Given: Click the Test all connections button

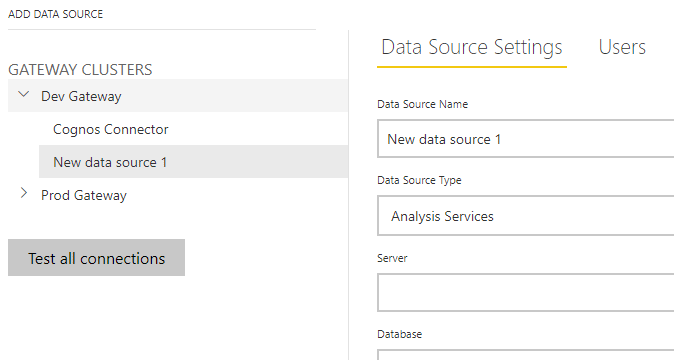Looking at the screenshot, I should (96, 258).
